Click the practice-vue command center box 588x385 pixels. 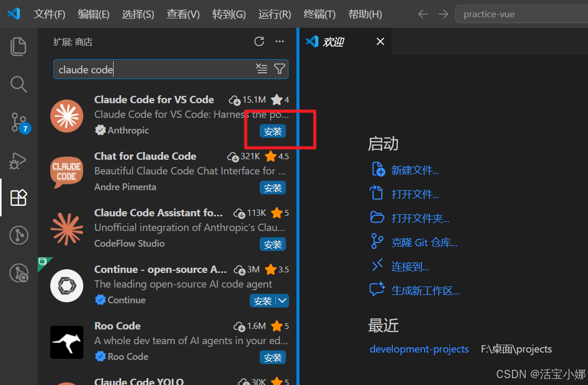tap(522, 14)
